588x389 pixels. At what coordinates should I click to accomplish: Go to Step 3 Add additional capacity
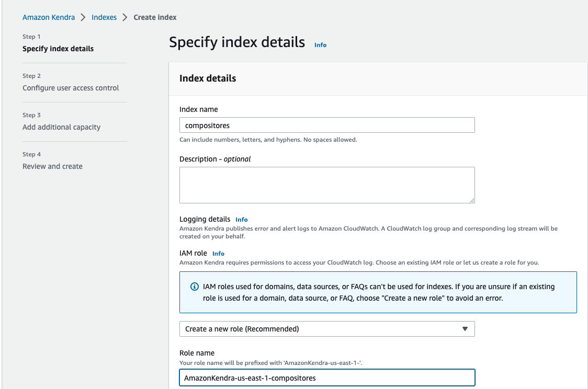coord(61,127)
